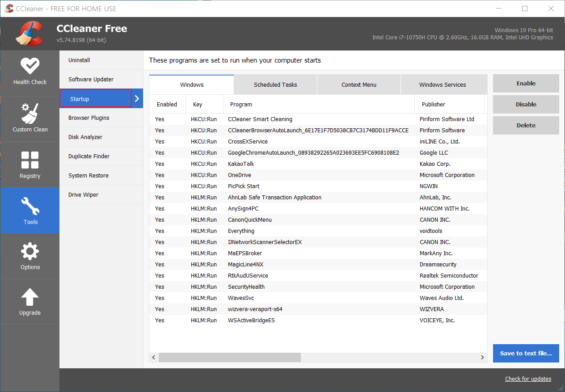565x392 pixels.
Task: Open Disk Analyzer
Action: 101,137
